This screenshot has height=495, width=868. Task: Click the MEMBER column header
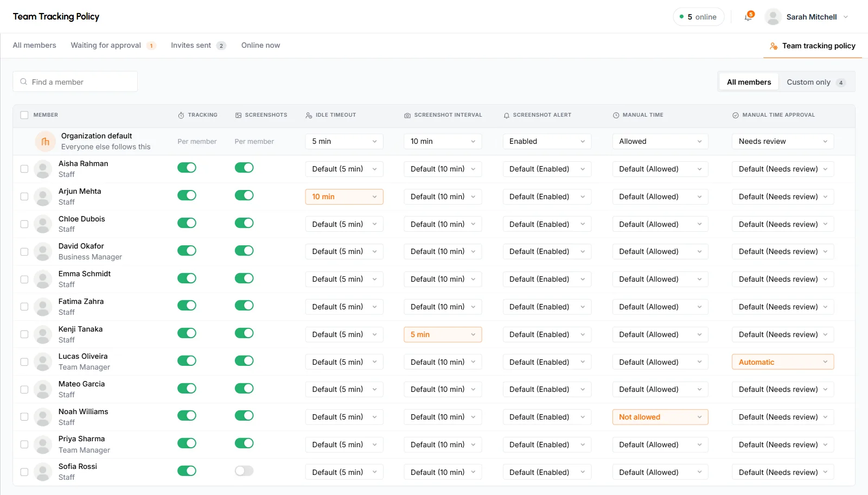tap(46, 115)
